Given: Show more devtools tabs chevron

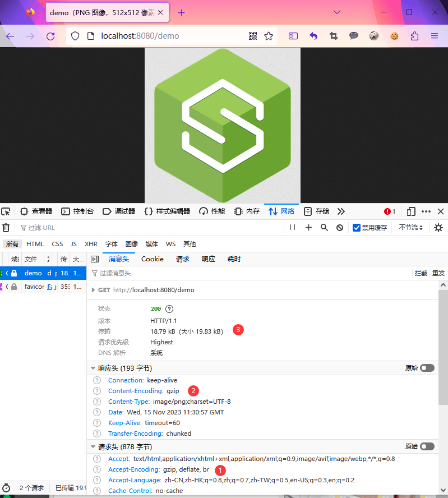Looking at the screenshot, I should pyautogui.click(x=341, y=211).
